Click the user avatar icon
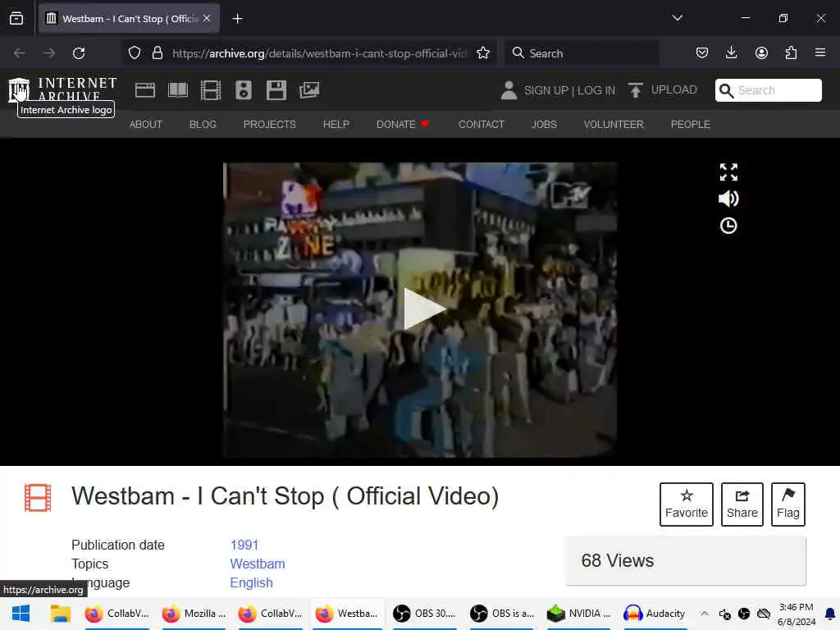Viewport: 840px width, 630px height. [509, 90]
